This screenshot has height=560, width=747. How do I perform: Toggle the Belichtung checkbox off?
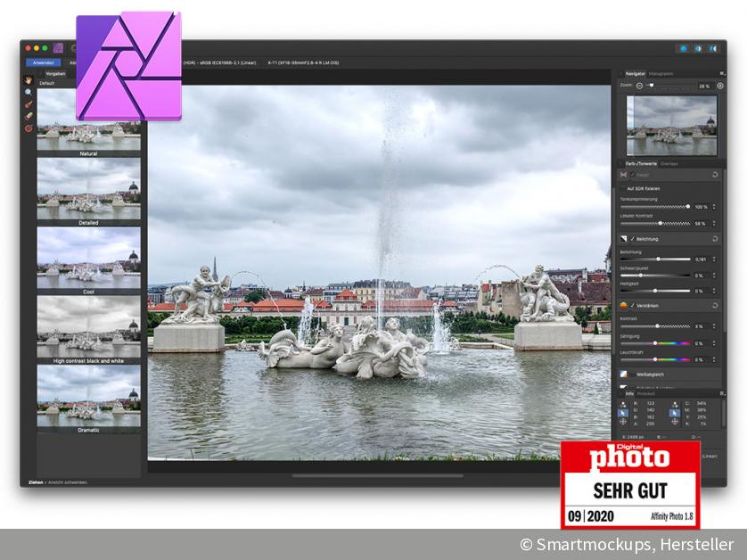tap(634, 240)
